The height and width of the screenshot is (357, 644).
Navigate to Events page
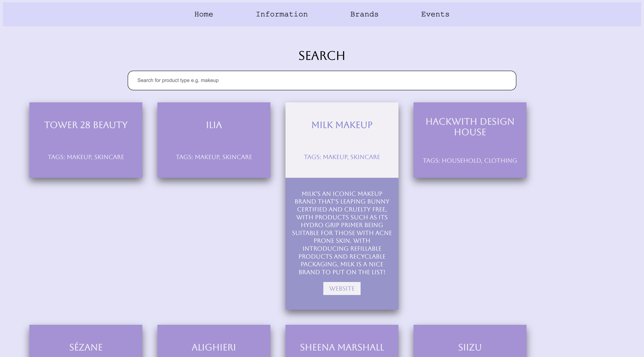click(x=435, y=14)
